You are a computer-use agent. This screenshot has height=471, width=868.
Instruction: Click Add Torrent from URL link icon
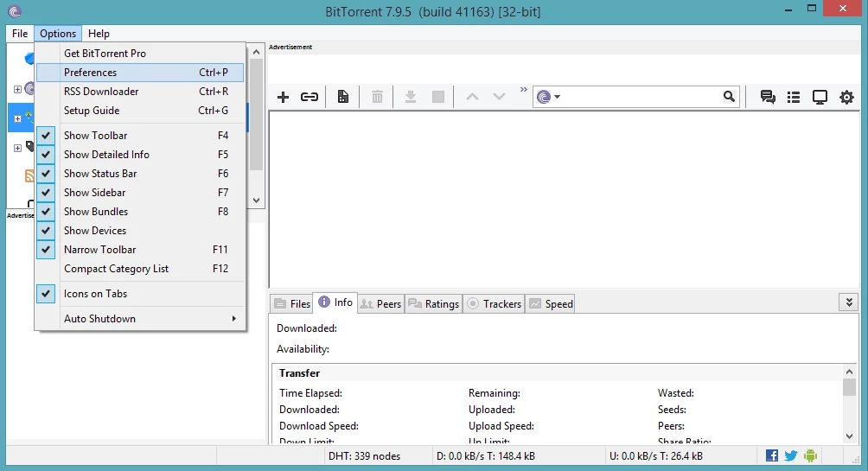coord(309,97)
